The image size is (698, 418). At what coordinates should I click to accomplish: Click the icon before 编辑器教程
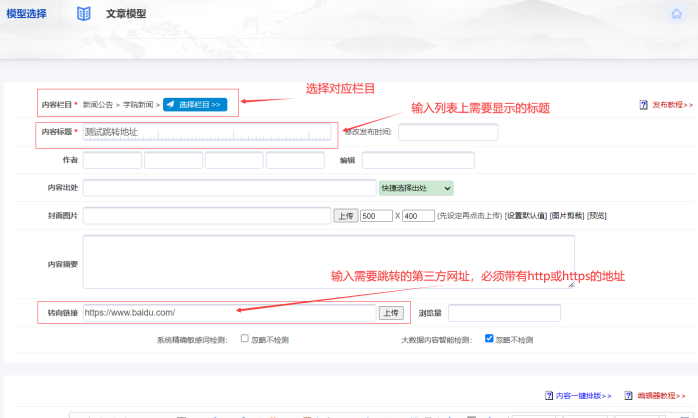[628, 395]
